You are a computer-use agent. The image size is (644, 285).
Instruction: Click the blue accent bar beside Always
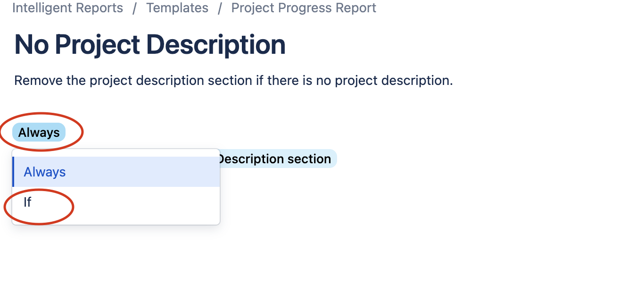tap(13, 172)
